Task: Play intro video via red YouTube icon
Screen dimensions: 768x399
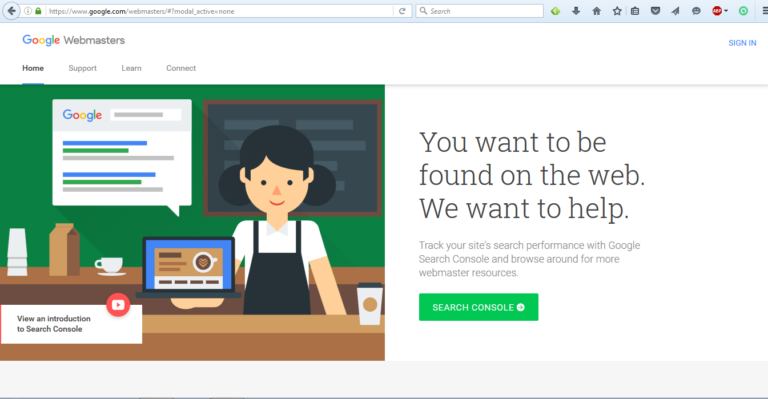Action: [118, 305]
